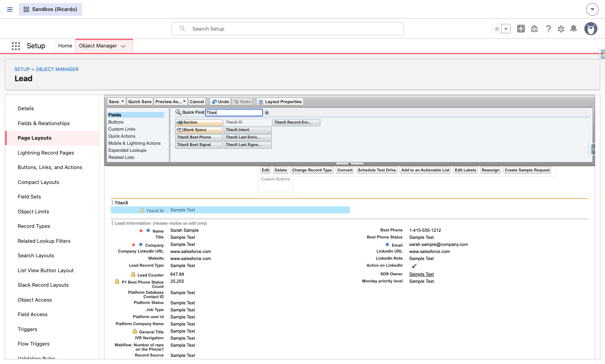605x364 pixels.
Task: Click the favorites star icon
Action: [497, 29]
